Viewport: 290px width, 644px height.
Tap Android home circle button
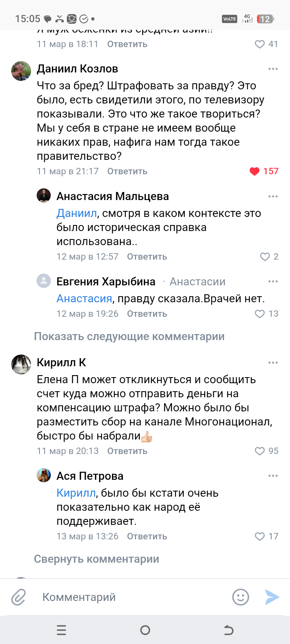click(x=145, y=630)
